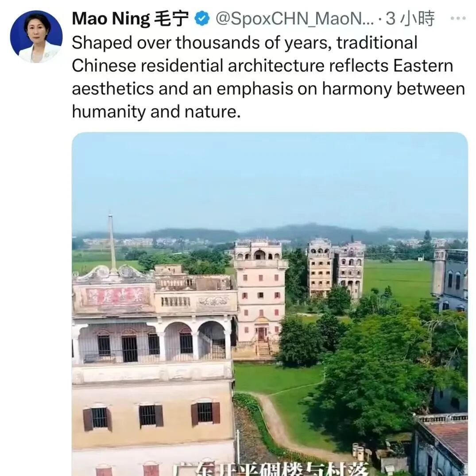Click the 3 小時 timestamp
The height and width of the screenshot is (476, 476).
(410, 19)
